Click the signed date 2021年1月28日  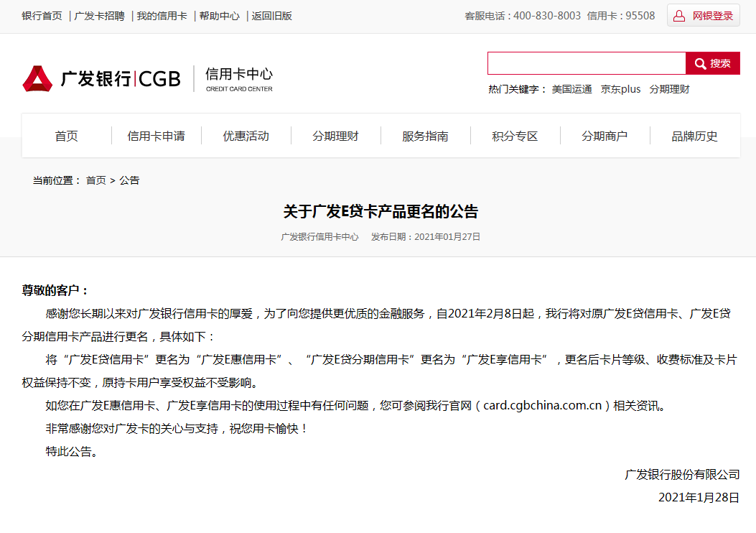[699, 498]
